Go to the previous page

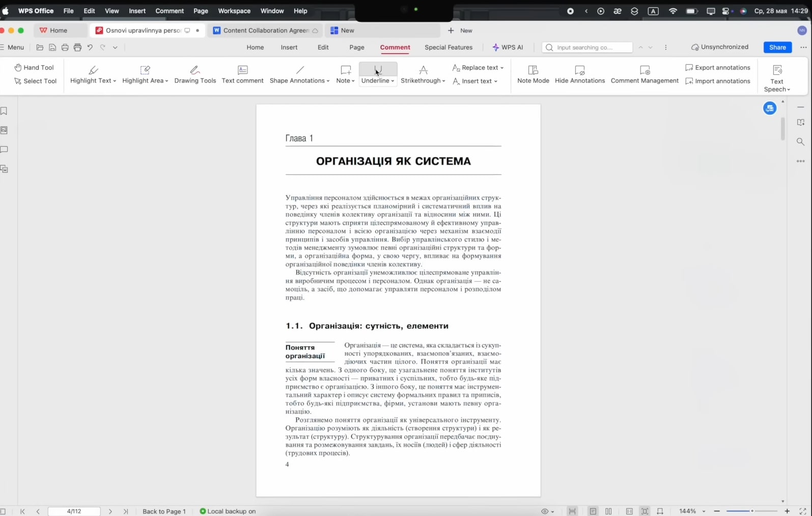(38, 511)
